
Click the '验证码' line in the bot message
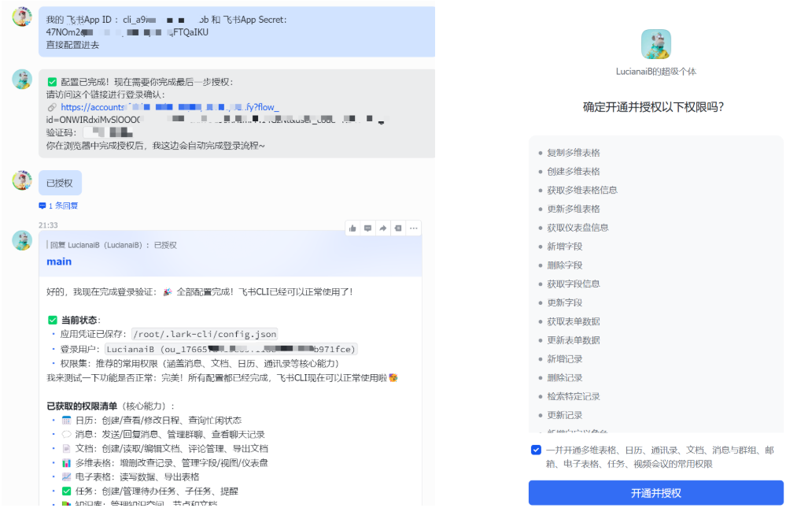(89, 132)
